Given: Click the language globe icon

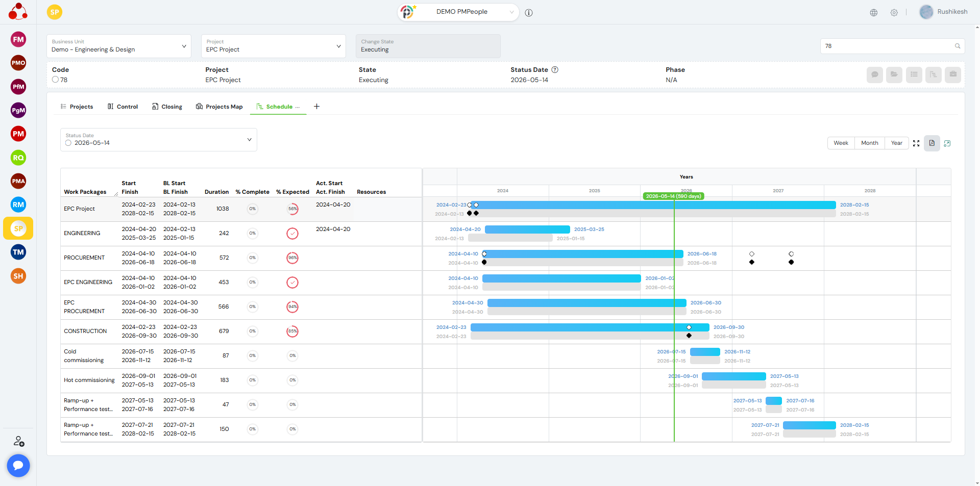Looking at the screenshot, I should (873, 13).
